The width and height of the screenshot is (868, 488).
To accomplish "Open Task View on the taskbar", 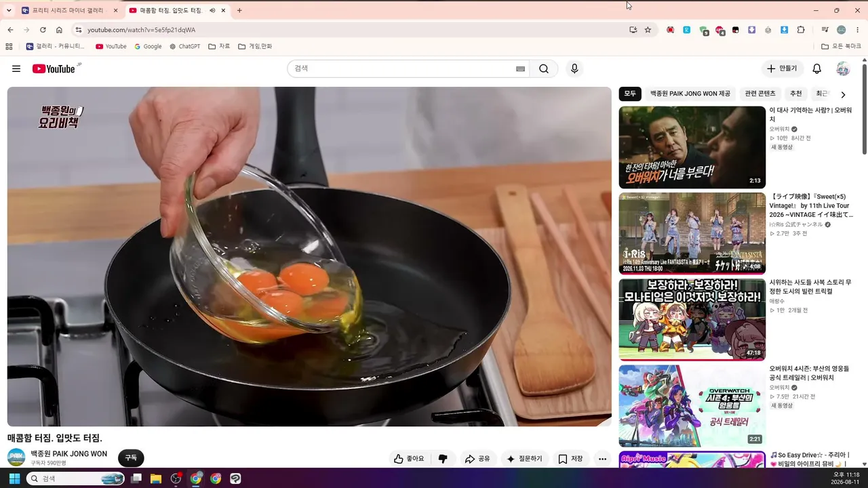I will coord(136,479).
